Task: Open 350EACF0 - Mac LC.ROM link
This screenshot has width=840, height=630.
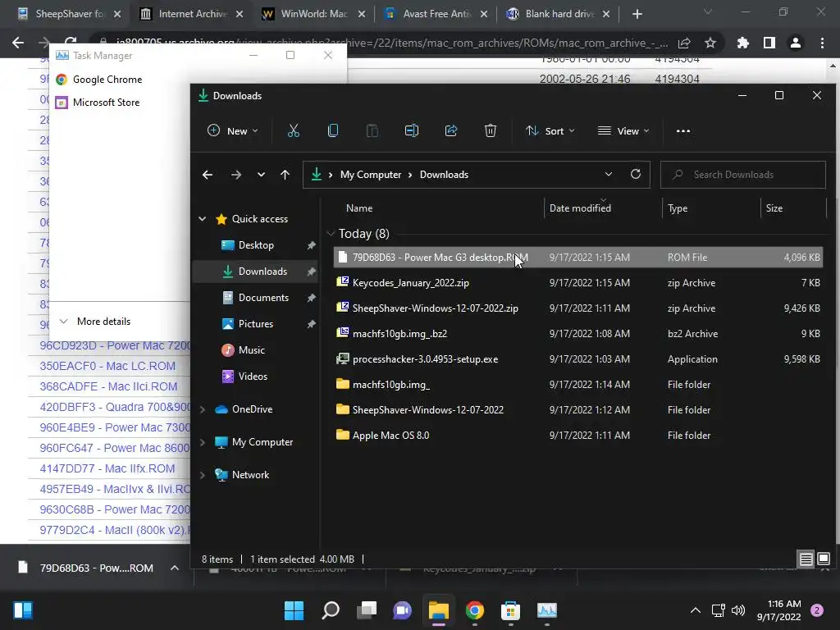Action: coord(107,366)
